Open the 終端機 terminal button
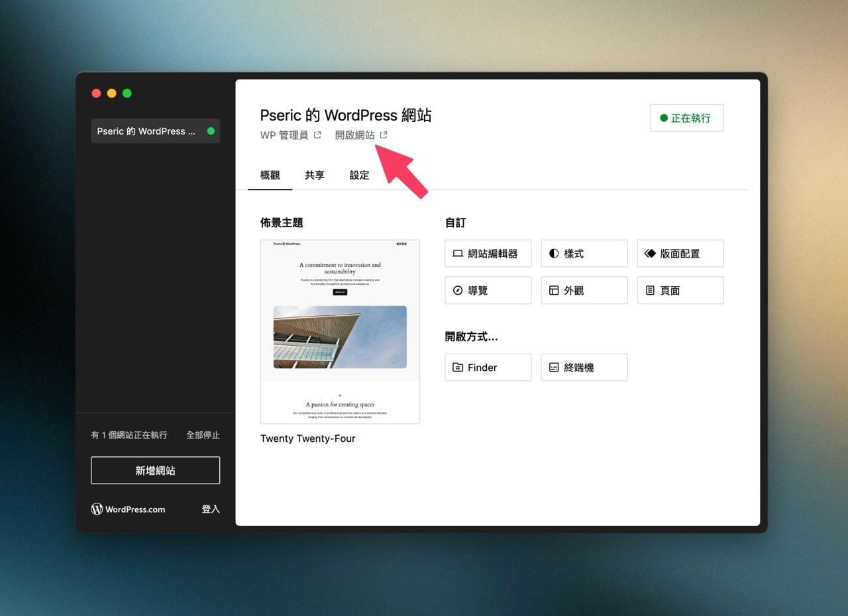This screenshot has width=848, height=616. click(584, 368)
